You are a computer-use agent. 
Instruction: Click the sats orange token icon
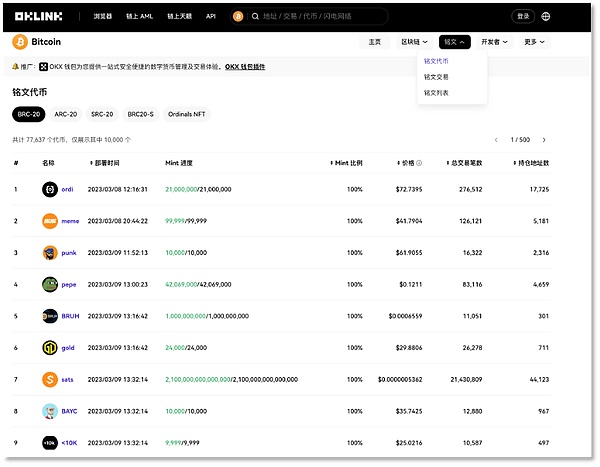pyautogui.click(x=50, y=380)
